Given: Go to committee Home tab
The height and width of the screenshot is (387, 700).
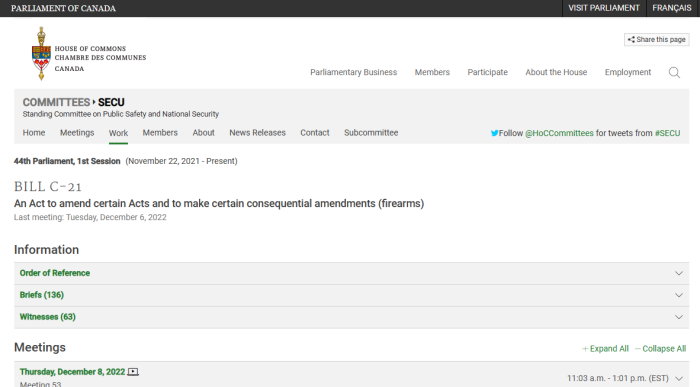Looking at the screenshot, I should pyautogui.click(x=34, y=133).
